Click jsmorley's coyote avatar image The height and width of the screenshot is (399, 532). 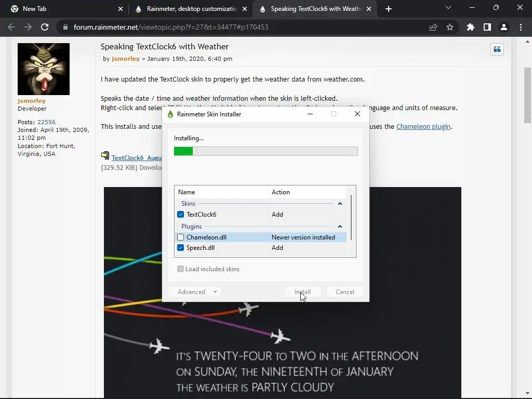click(44, 69)
